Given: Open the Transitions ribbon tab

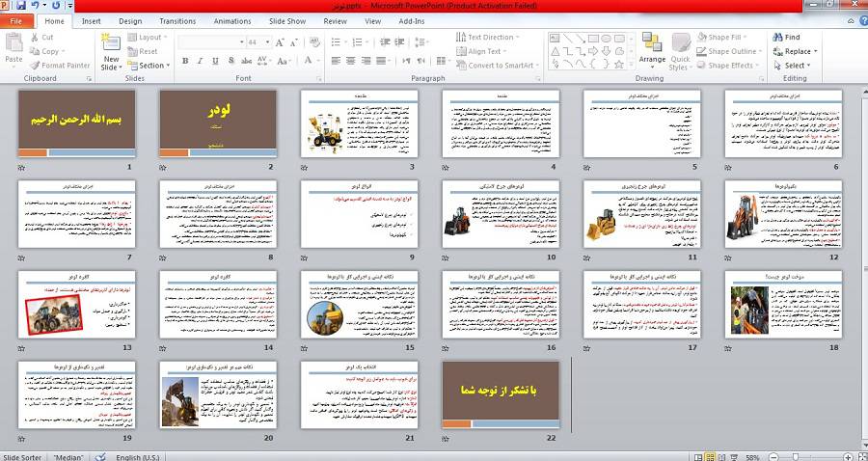Looking at the screenshot, I should coord(177,21).
